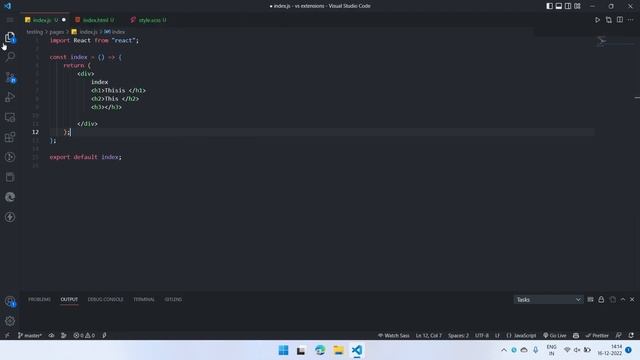
Task: Change file encoding via 'UTF-8'
Action: pos(482,336)
